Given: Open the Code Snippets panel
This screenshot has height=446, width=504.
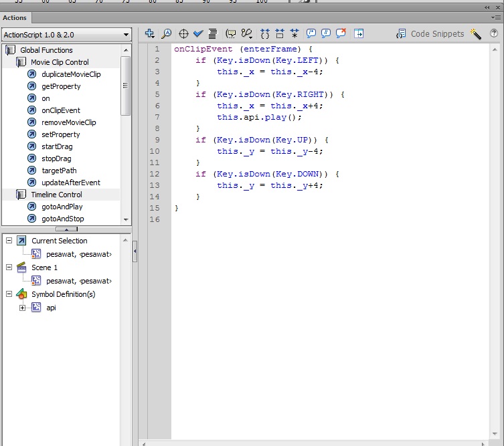Looking at the screenshot, I should [x=430, y=33].
